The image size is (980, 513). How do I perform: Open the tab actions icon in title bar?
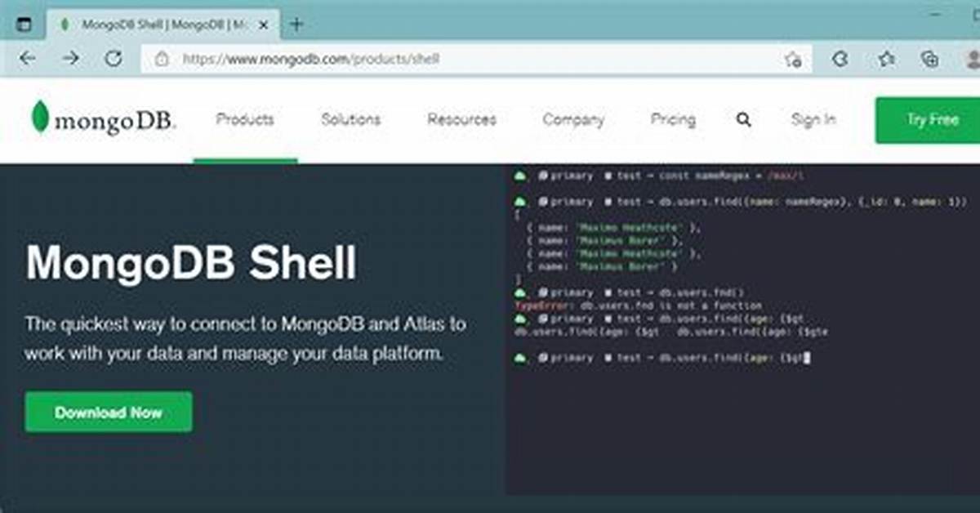pyautogui.click(x=24, y=25)
